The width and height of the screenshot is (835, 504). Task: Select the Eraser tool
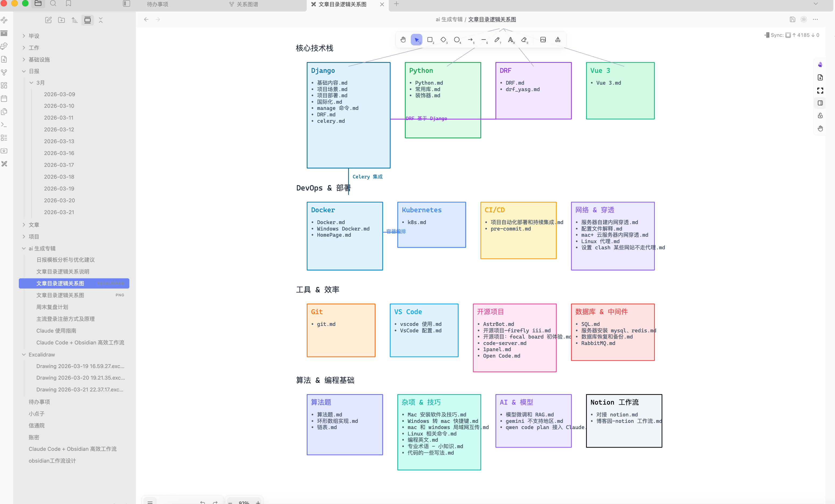tap(524, 40)
